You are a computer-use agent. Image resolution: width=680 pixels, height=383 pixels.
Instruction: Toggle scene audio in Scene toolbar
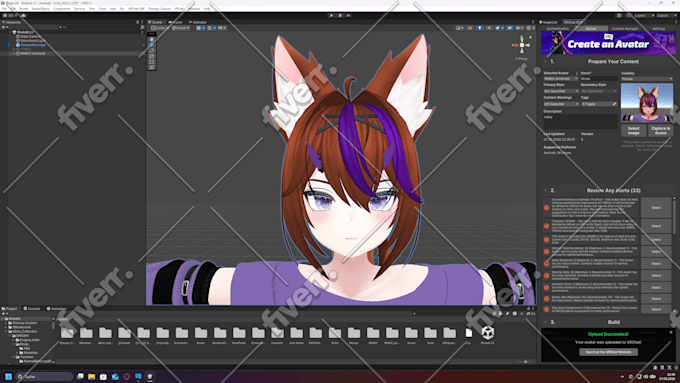pos(489,28)
